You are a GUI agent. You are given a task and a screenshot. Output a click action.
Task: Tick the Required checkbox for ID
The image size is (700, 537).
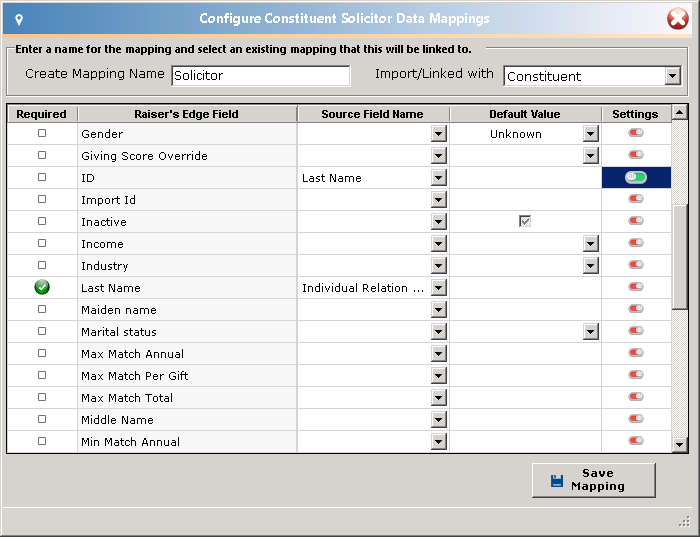(42, 177)
